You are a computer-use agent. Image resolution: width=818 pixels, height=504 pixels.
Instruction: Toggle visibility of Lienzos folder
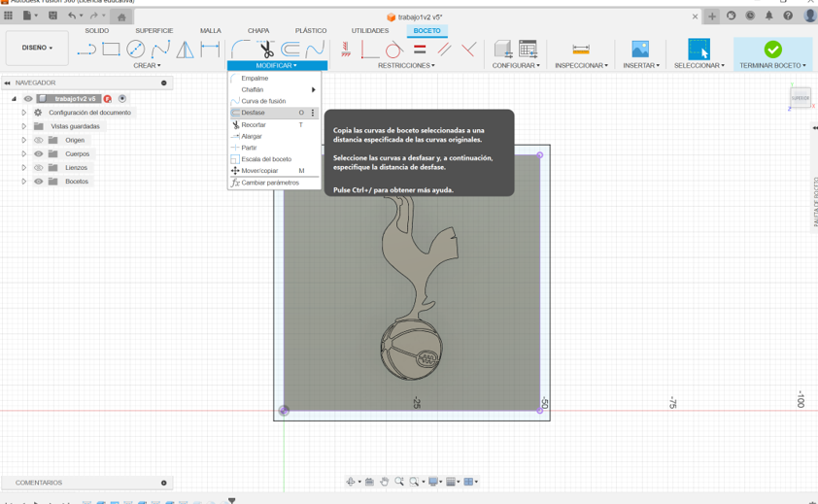point(38,167)
